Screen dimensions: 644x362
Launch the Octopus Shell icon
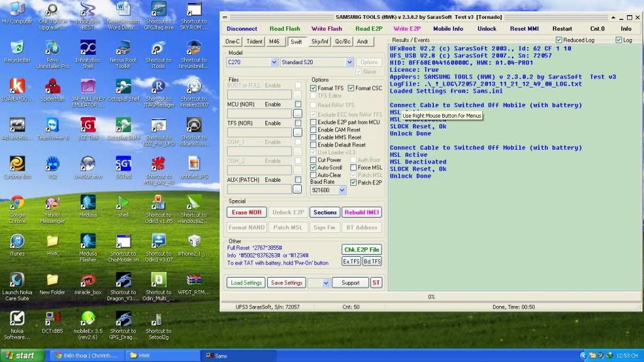pyautogui.click(x=123, y=91)
